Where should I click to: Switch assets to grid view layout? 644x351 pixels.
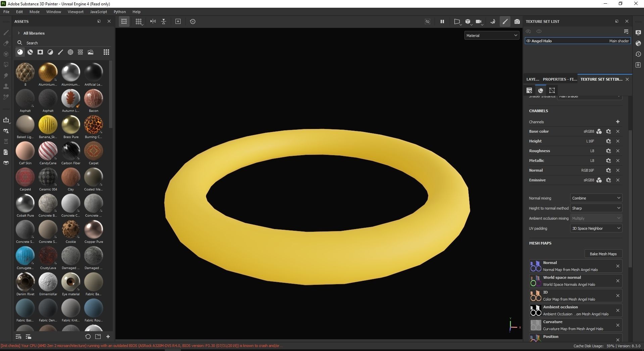tap(106, 52)
